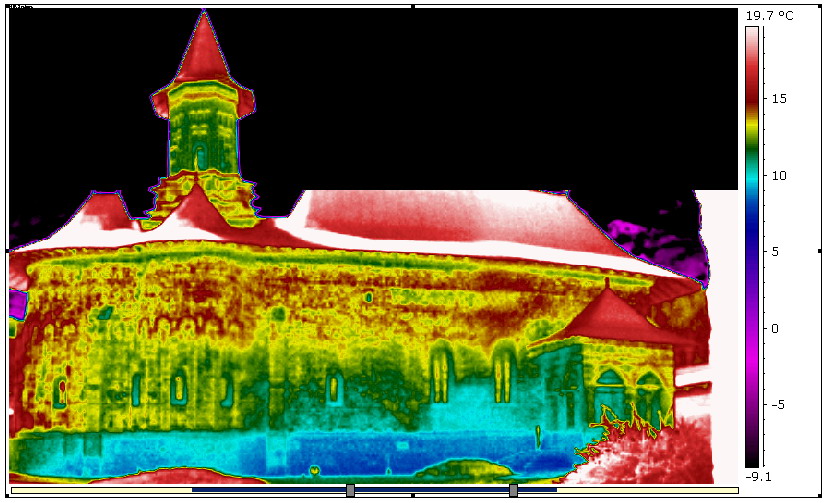The height and width of the screenshot is (503, 828).
Task: Click the 0 tick label on temperature scale
Action: 773,328
